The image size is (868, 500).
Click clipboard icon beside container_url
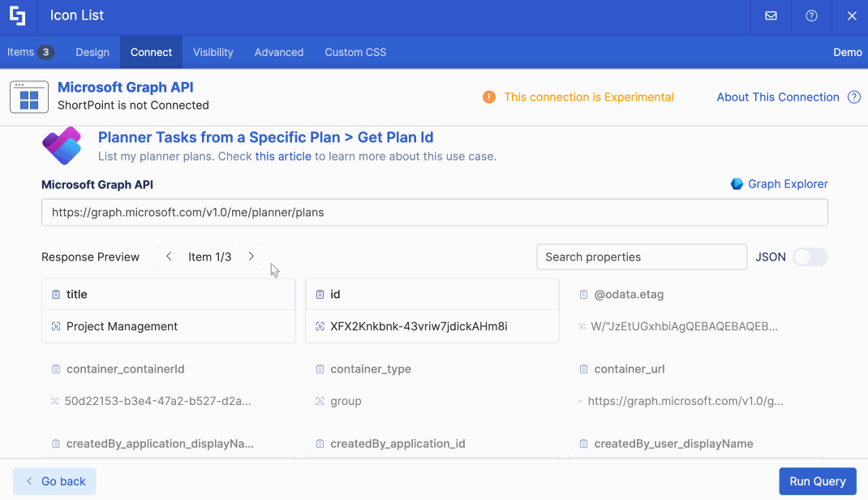[x=583, y=369]
